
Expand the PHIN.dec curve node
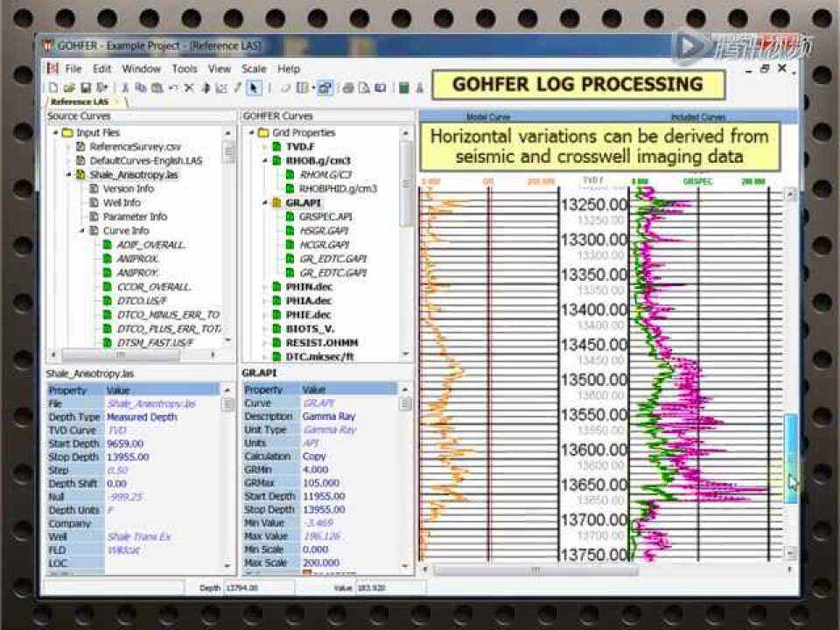click(265, 287)
